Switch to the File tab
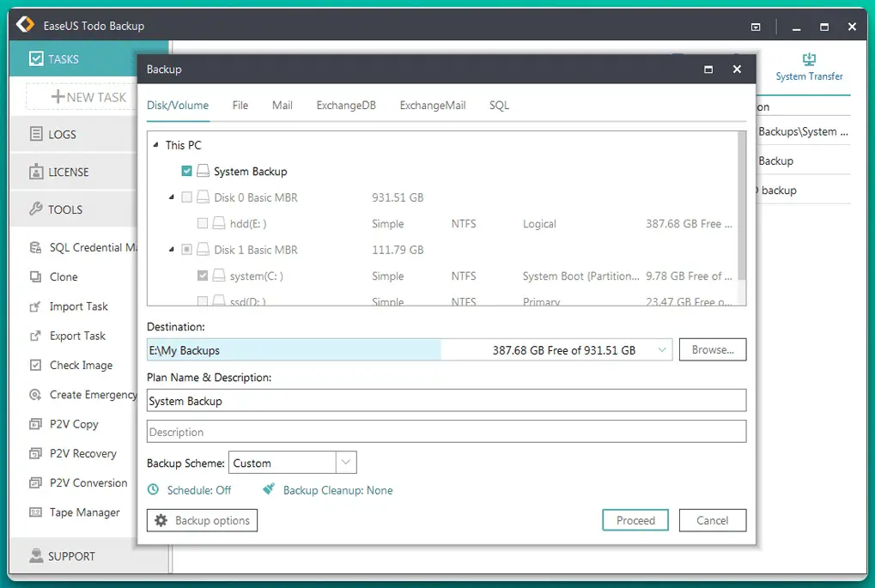 (x=240, y=106)
